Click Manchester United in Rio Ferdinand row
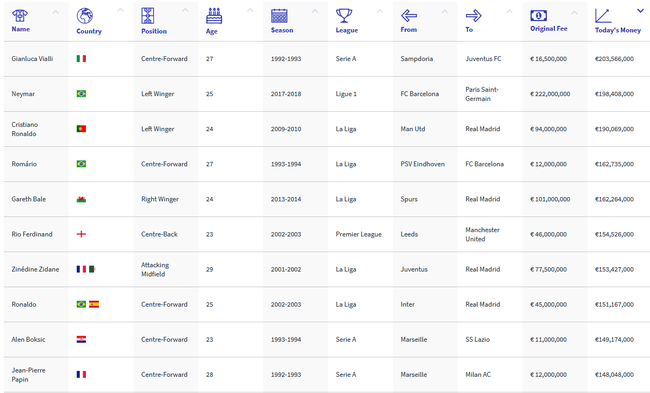This screenshot has width=650, height=393. click(483, 234)
